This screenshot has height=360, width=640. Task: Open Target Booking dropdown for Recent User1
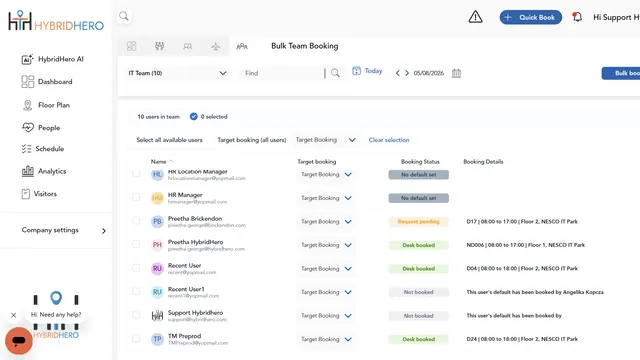pyautogui.click(x=326, y=292)
